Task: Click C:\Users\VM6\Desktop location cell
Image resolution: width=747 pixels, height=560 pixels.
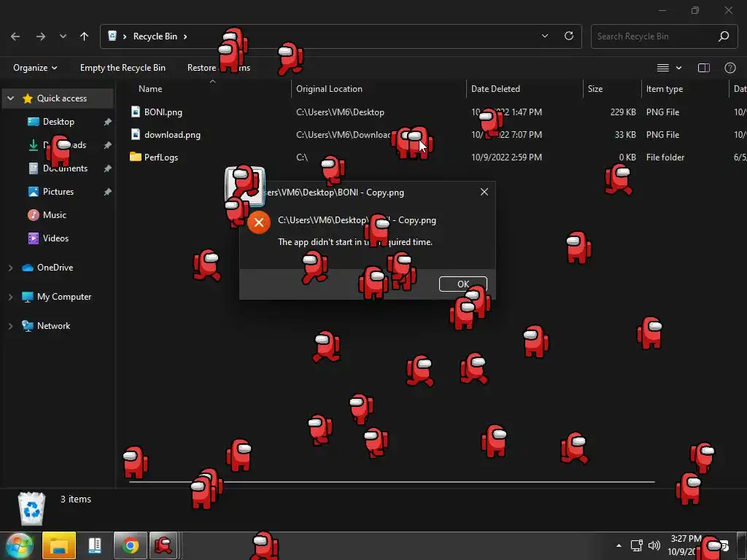Action: (x=340, y=112)
